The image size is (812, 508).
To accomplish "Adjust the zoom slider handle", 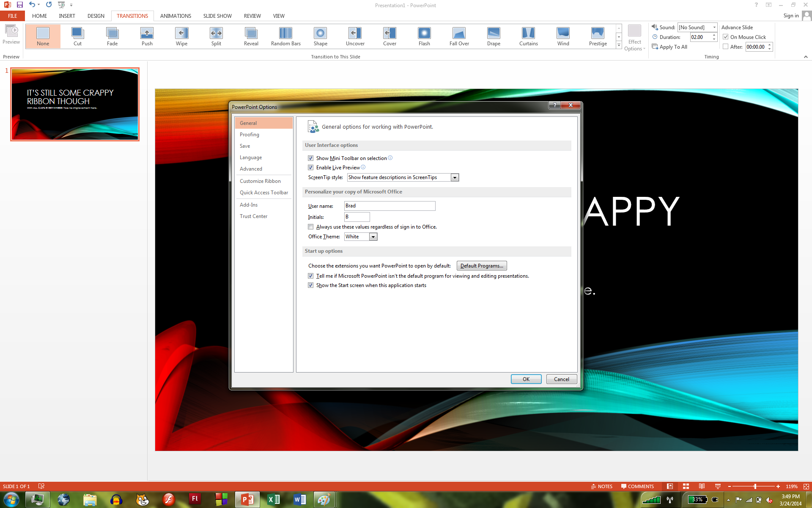I will (755, 486).
